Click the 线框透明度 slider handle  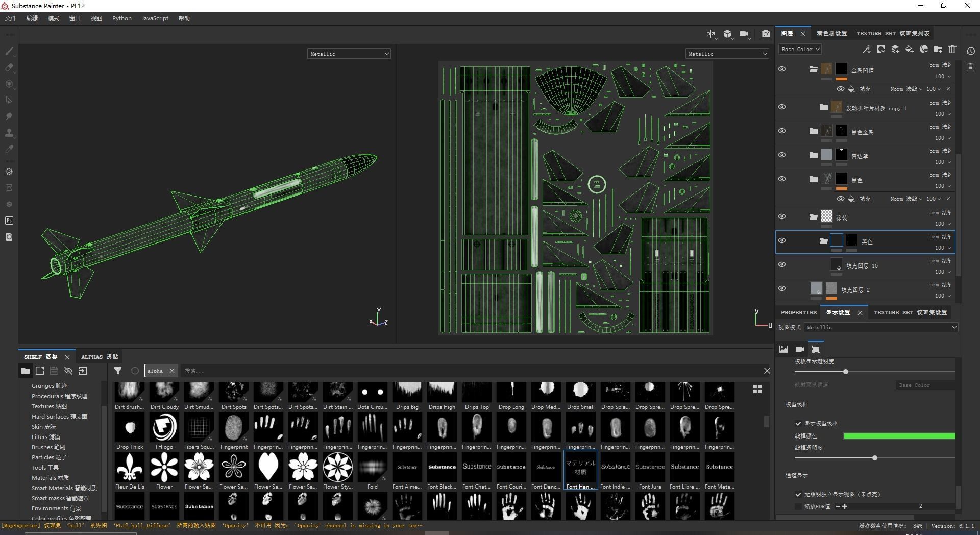(874, 458)
